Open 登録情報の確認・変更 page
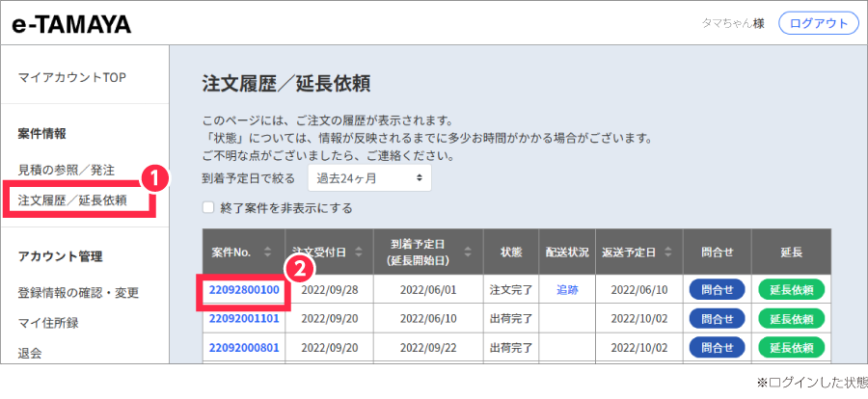The image size is (868, 399). (x=79, y=293)
